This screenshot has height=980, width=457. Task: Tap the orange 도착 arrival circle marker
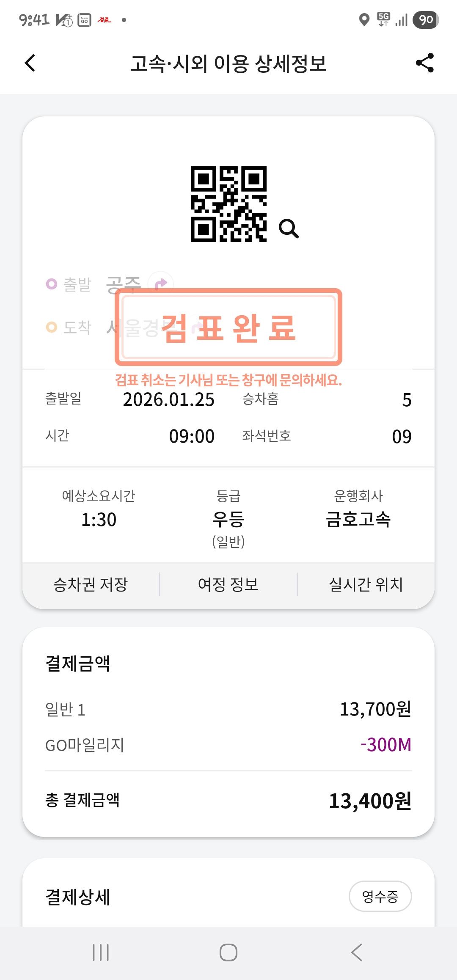52,327
